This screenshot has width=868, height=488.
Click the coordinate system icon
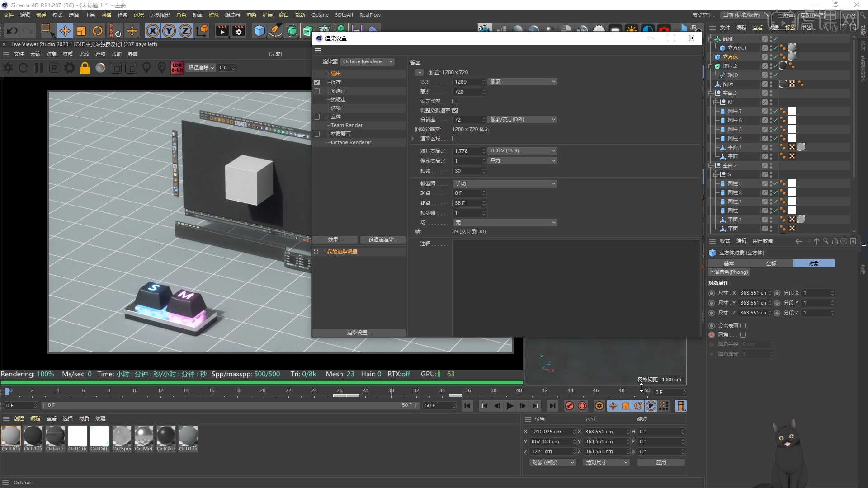tap(203, 31)
